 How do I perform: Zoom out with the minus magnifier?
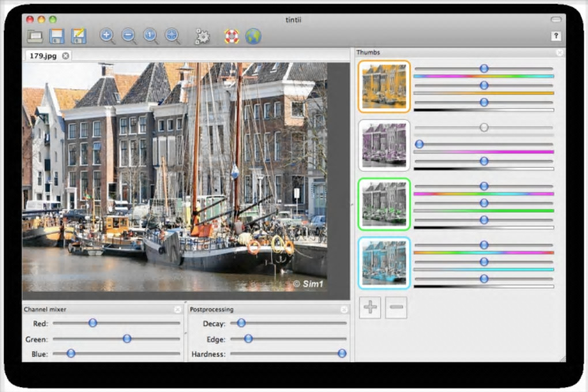click(129, 36)
